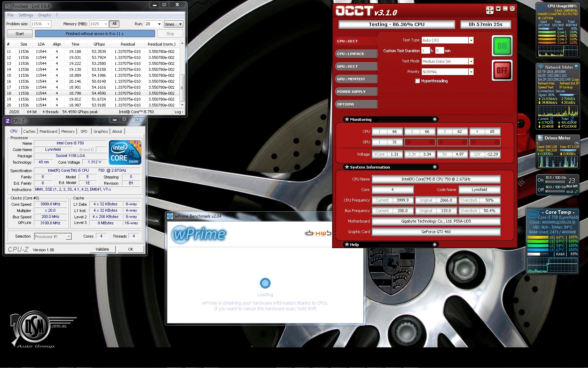Image resolution: width=588 pixels, height=368 pixels.
Task: Open the Test Mode dropdown in OCCT
Action: coord(471,61)
